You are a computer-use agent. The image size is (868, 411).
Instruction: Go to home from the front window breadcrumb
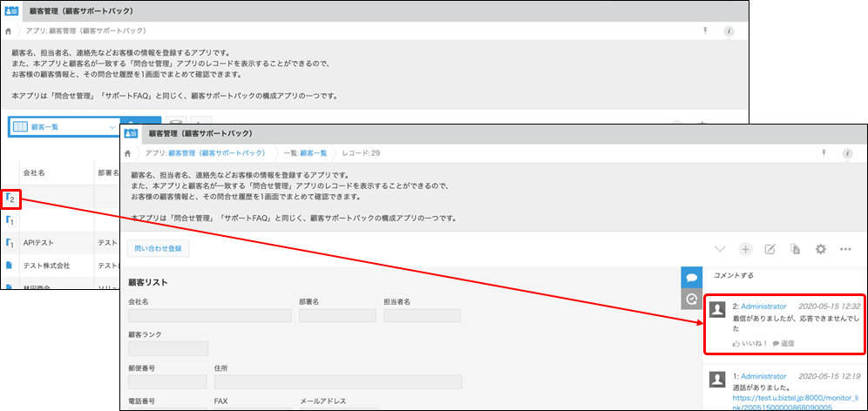tap(128, 153)
